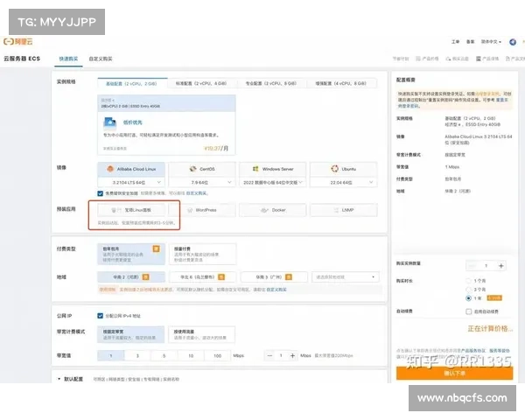The image size is (525, 420).
Task: Open 购买云盘 in the top toolbar
Action: pyautogui.click(x=457, y=59)
